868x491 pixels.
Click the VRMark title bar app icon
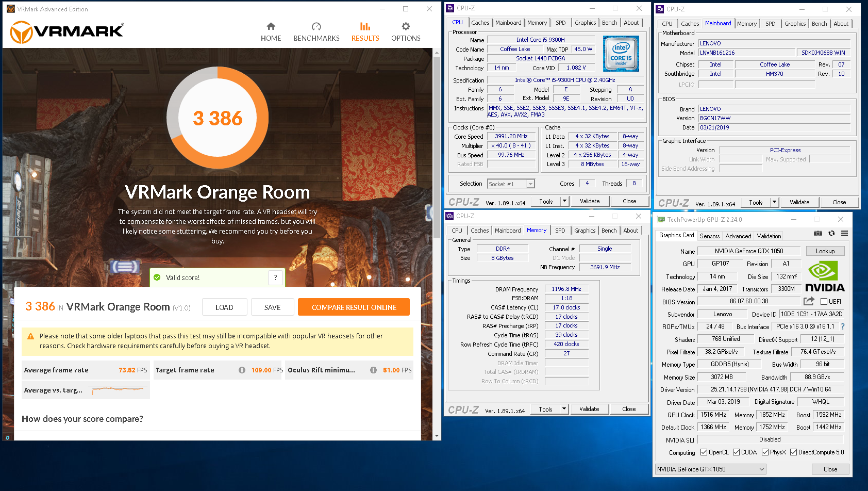coord(10,9)
